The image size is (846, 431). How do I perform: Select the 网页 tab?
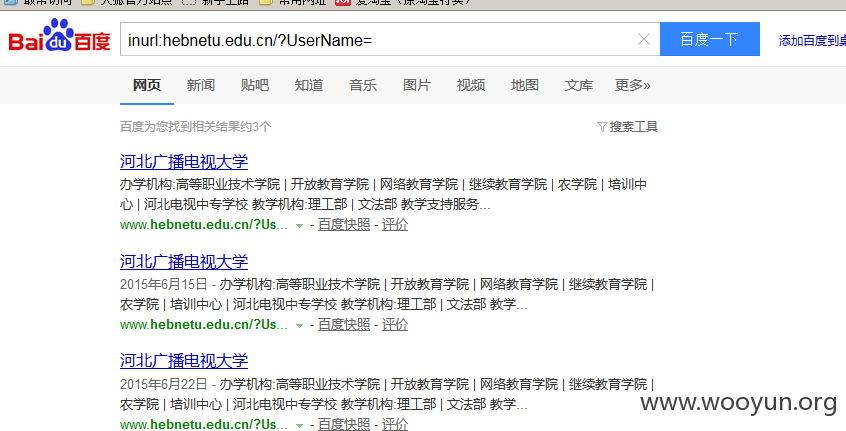[147, 85]
